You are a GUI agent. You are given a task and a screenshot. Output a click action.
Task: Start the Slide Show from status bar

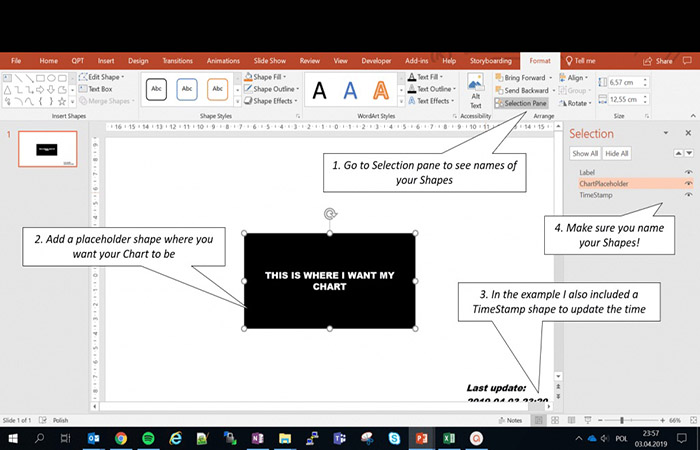pyautogui.click(x=588, y=420)
